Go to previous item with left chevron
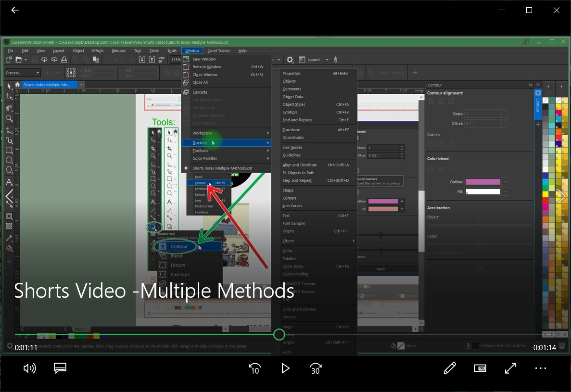Viewport: 571px width, 392px height. [x=9, y=196]
